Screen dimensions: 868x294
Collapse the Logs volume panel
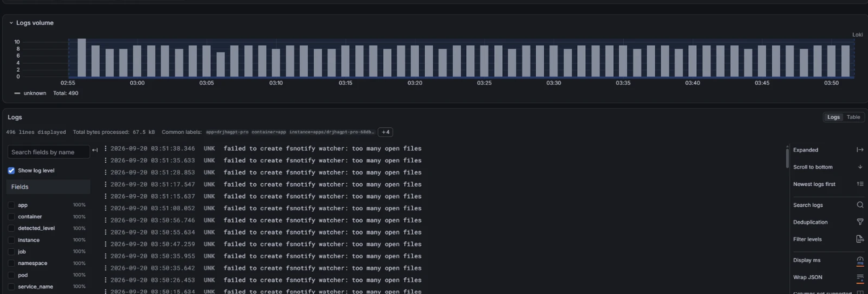pyautogui.click(x=11, y=23)
